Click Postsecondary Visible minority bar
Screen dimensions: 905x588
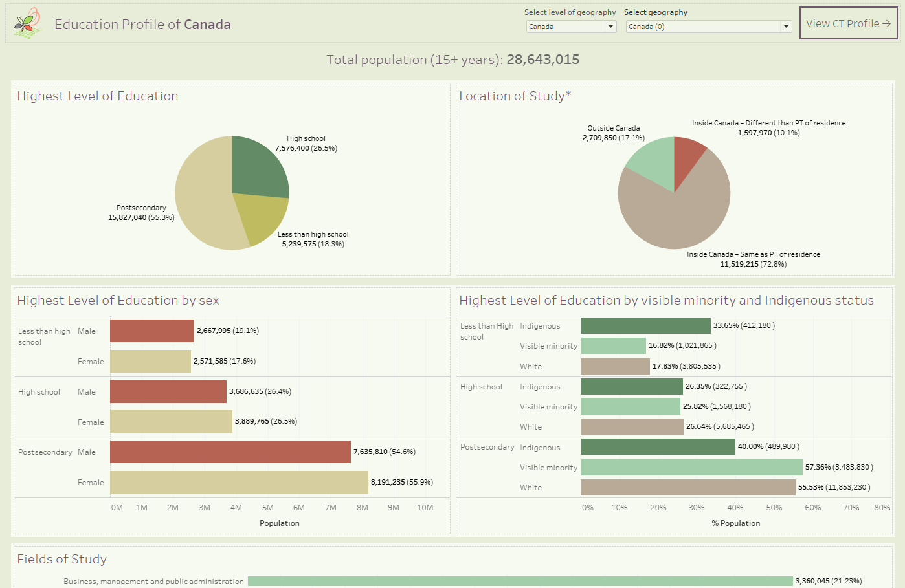click(x=691, y=468)
